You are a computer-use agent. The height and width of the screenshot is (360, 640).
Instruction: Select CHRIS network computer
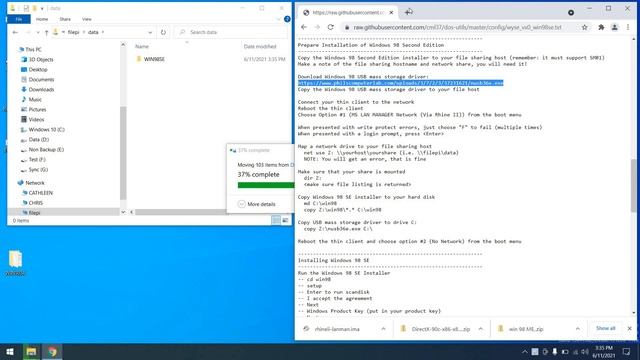point(36,203)
